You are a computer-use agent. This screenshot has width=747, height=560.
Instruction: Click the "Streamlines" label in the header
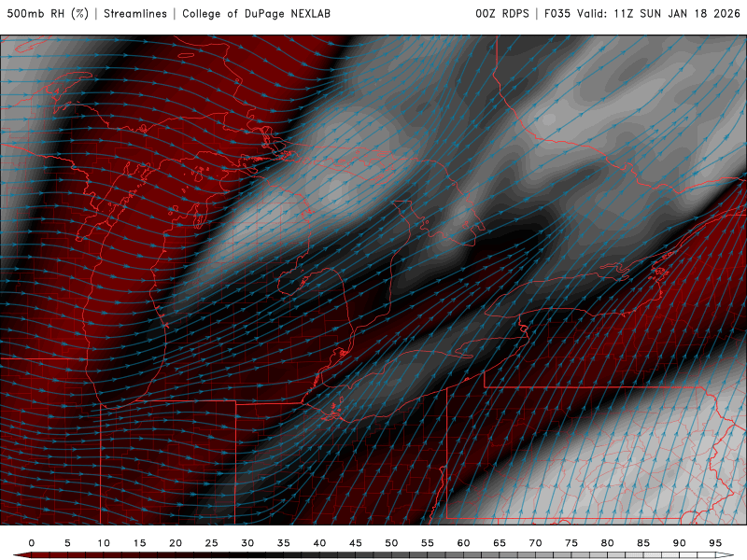pos(135,14)
